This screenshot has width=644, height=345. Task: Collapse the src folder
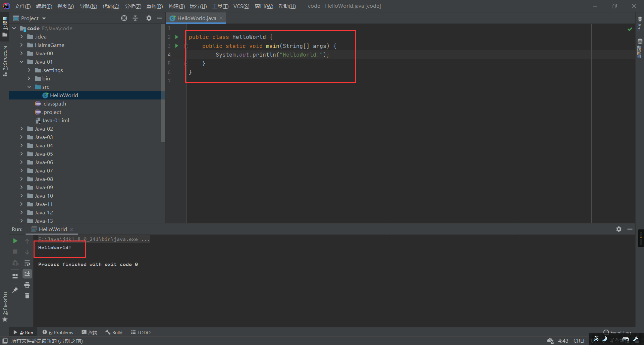(x=29, y=87)
